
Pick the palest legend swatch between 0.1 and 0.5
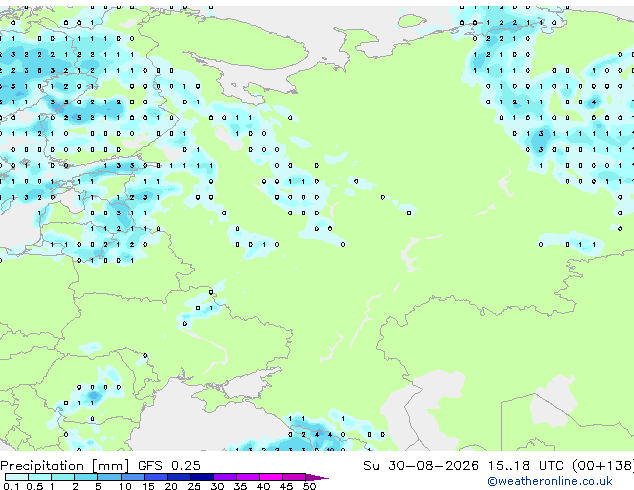point(17,477)
